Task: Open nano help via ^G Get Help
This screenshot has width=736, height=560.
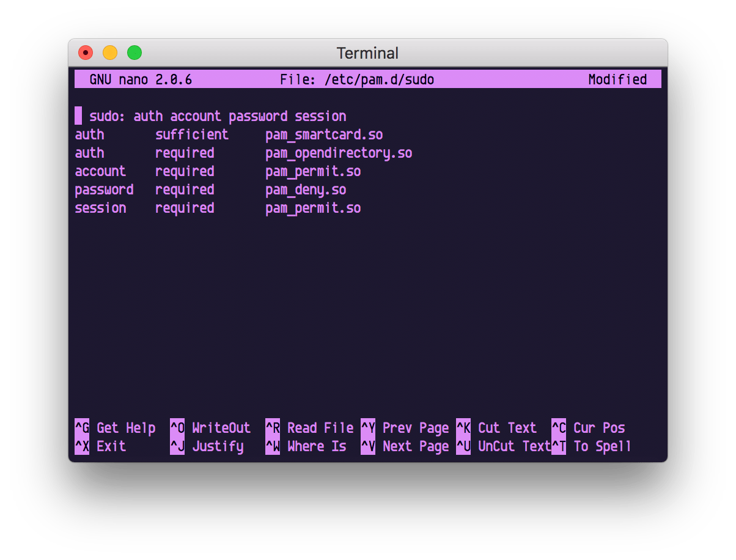Action: [116, 427]
